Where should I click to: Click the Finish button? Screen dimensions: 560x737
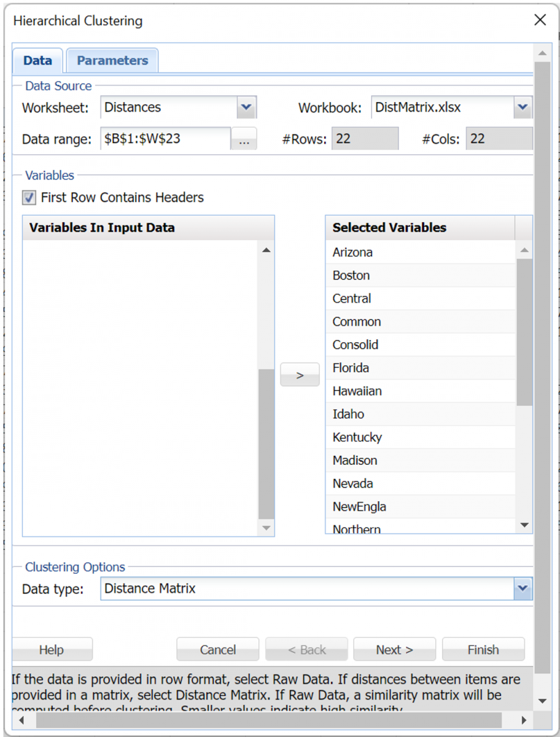click(483, 649)
